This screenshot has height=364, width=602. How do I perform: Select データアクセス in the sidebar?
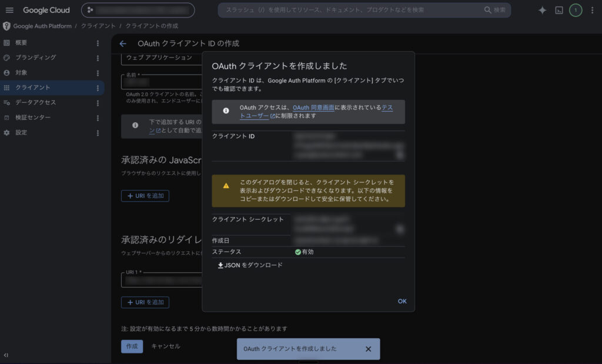pos(36,102)
